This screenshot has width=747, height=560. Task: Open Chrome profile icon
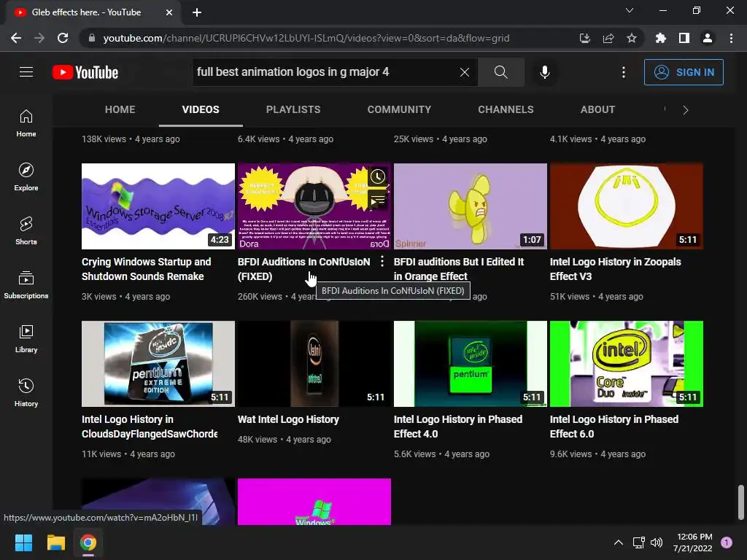coord(708,38)
